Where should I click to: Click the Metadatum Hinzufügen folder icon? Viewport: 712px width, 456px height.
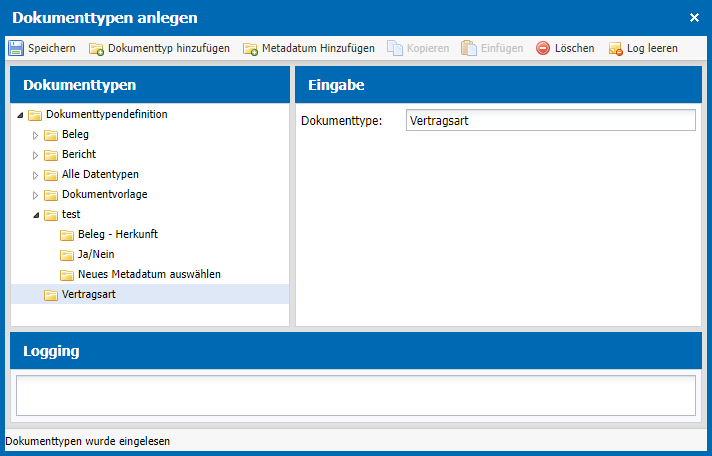(x=250, y=49)
